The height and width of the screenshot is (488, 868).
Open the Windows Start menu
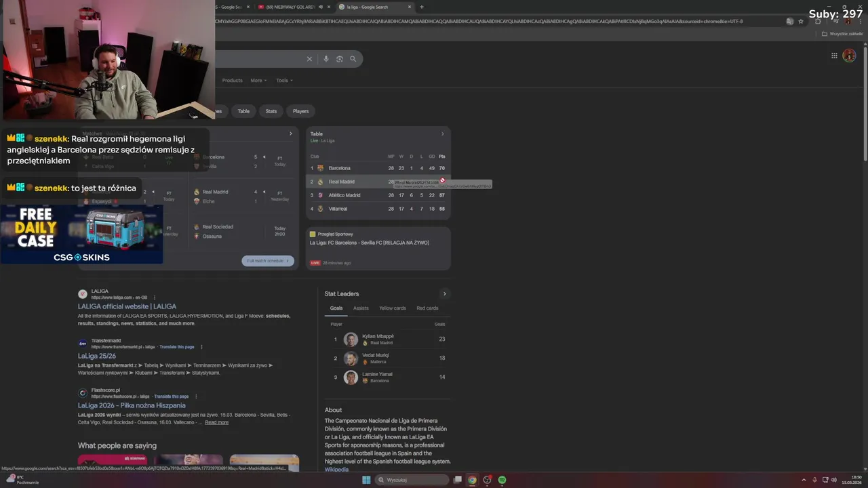[x=366, y=480]
